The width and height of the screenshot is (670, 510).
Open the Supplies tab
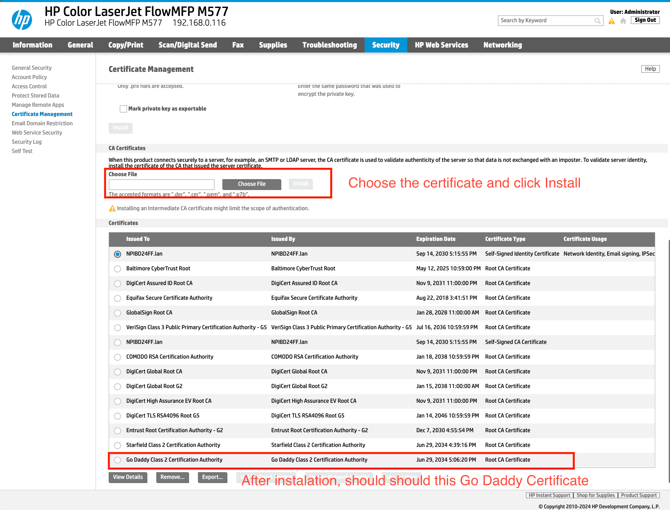coord(272,45)
